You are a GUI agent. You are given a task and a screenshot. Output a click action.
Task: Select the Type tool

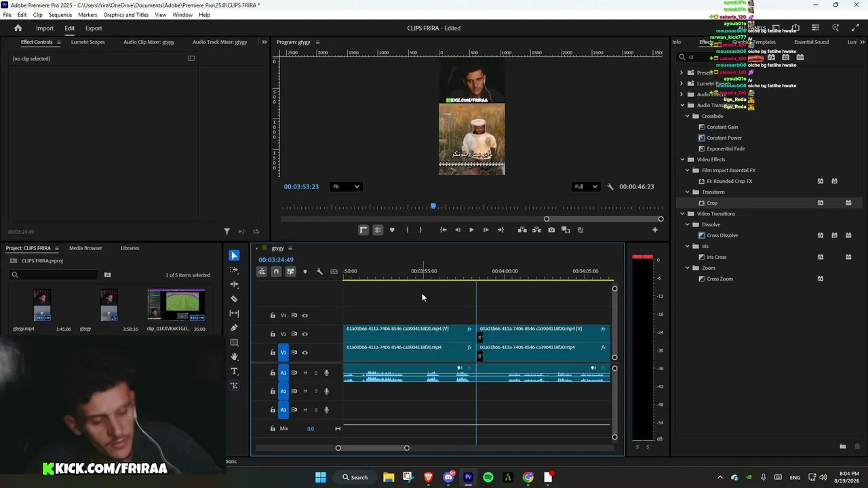(234, 371)
